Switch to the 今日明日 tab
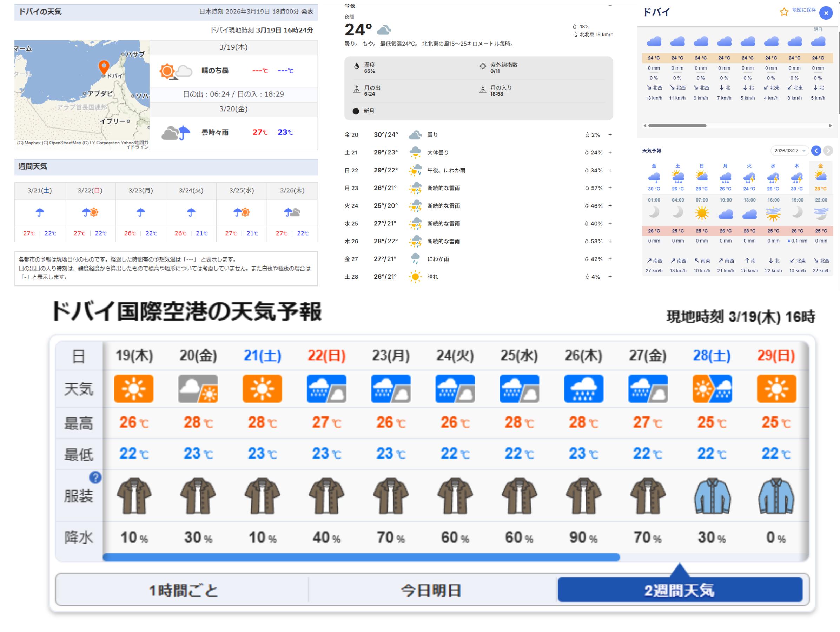This screenshot has width=840, height=632. click(x=431, y=590)
